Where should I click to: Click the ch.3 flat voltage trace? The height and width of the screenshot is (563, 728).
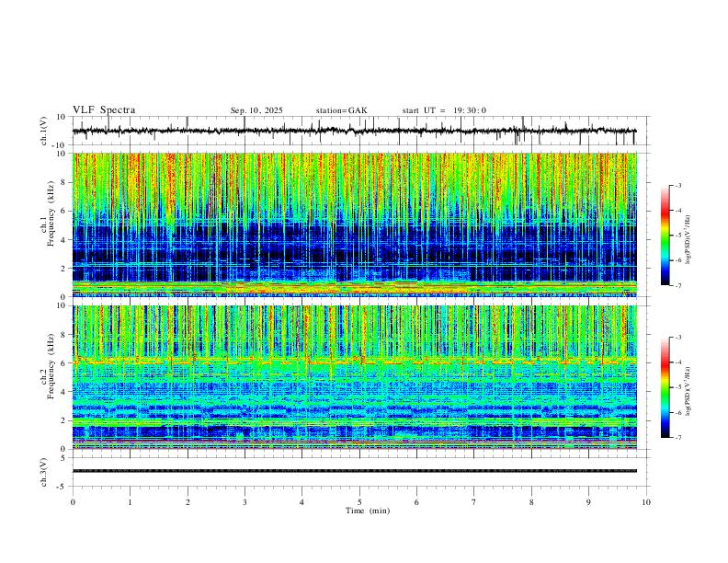[355, 471]
